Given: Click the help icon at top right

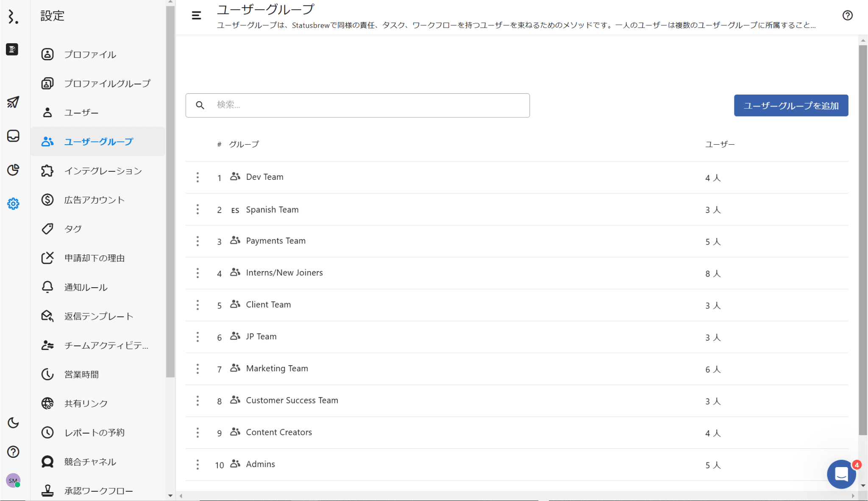Looking at the screenshot, I should pyautogui.click(x=847, y=16).
